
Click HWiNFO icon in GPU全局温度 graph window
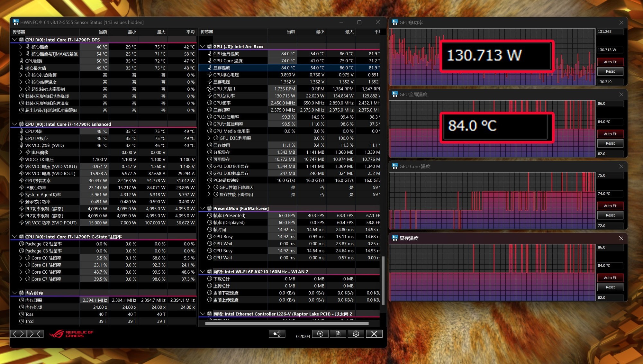pyautogui.click(x=395, y=94)
